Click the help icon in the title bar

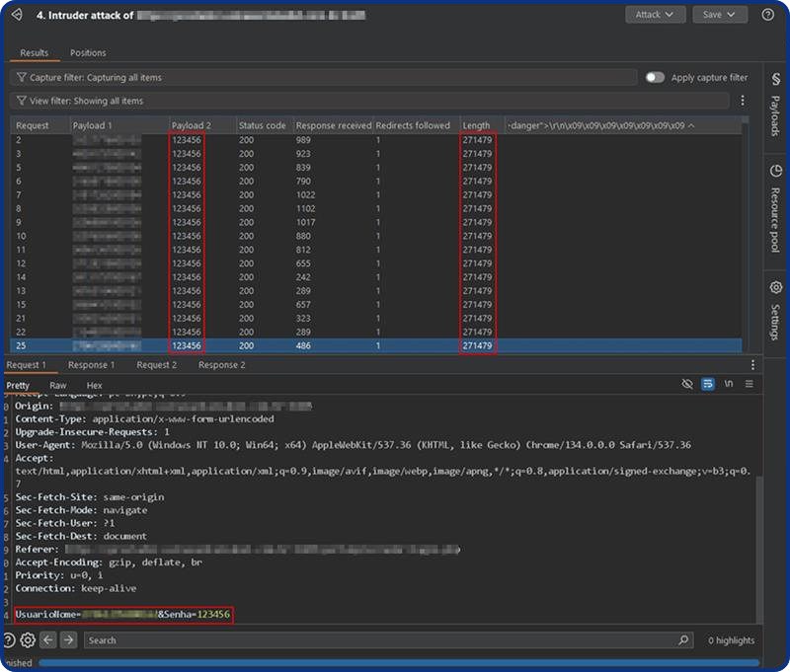coord(767,15)
